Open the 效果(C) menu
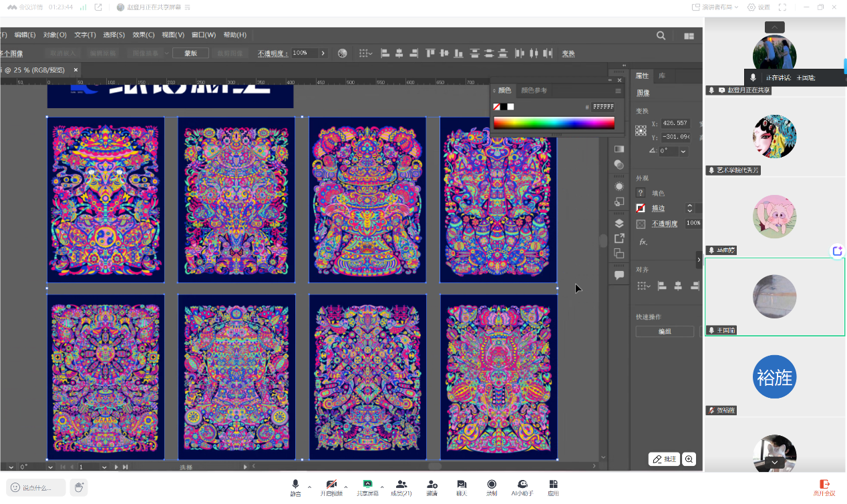The width and height of the screenshot is (847, 504). coord(143,35)
